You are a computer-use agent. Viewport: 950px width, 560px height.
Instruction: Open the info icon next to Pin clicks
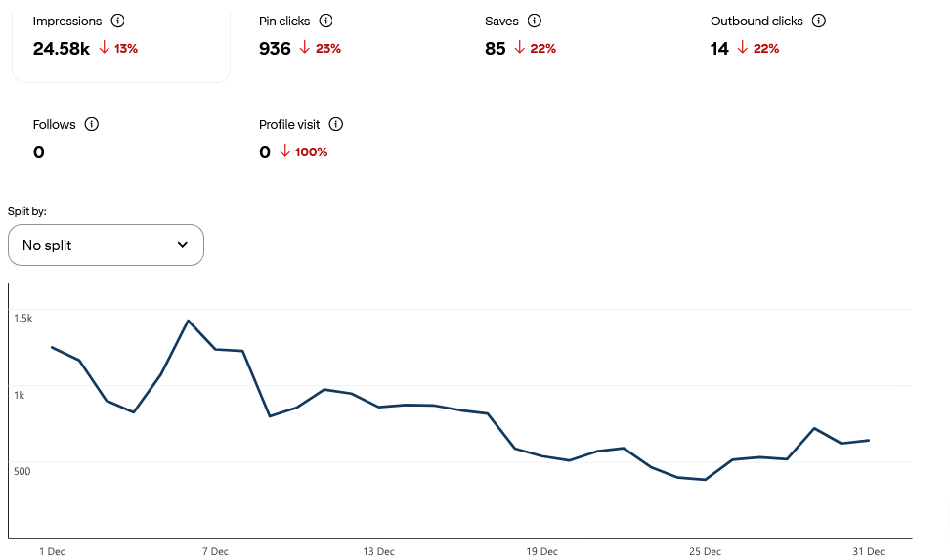click(326, 21)
